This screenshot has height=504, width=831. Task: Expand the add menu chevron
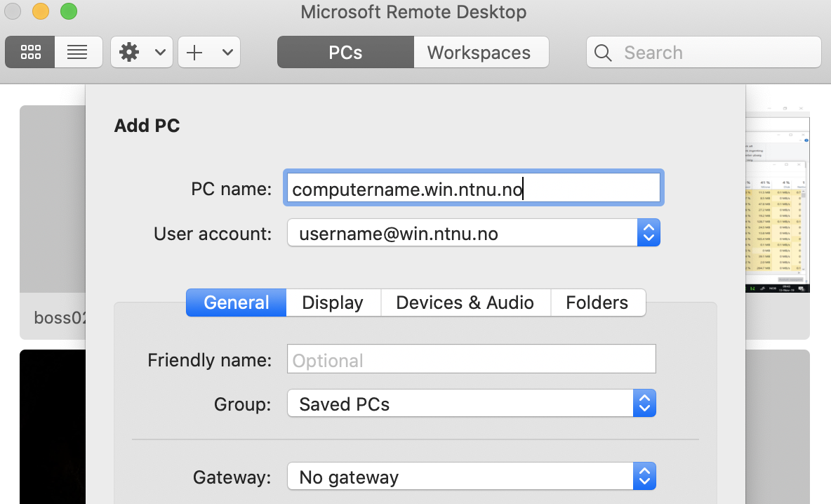(x=227, y=52)
